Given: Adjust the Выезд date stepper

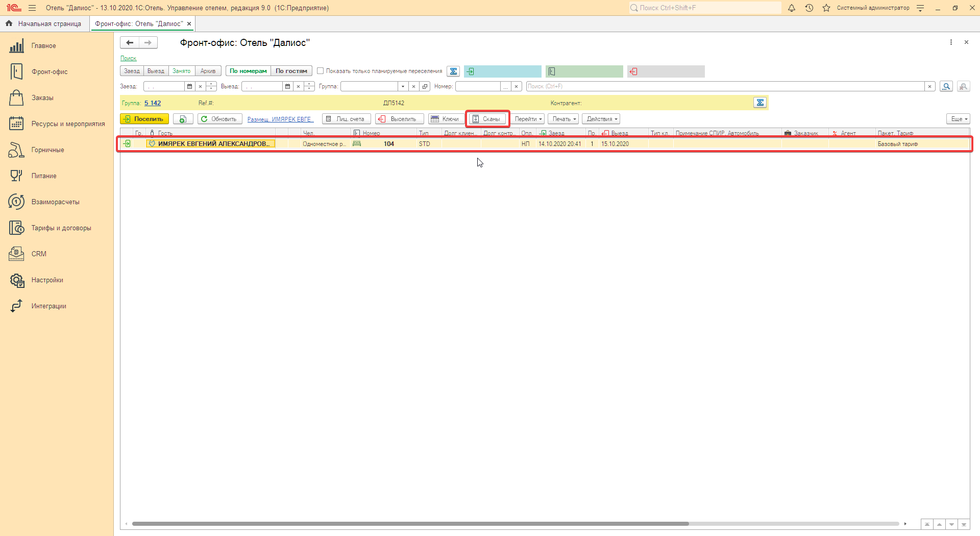Looking at the screenshot, I should [x=309, y=87].
